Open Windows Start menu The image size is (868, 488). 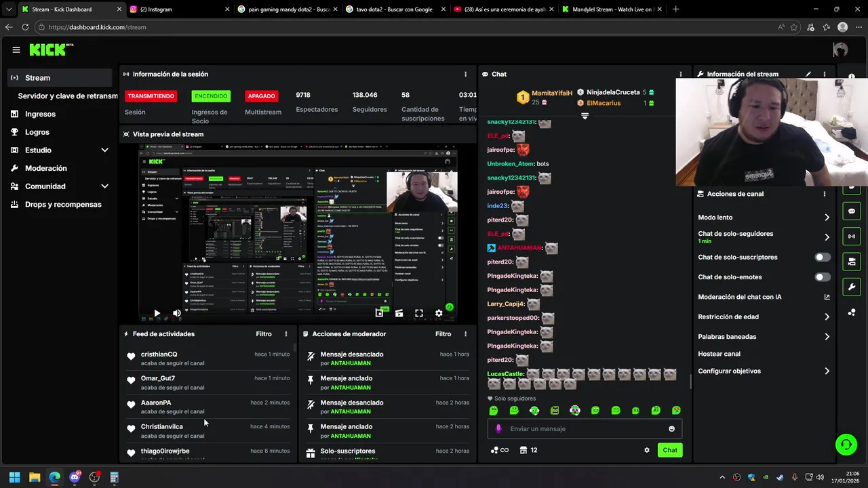tap(14, 477)
